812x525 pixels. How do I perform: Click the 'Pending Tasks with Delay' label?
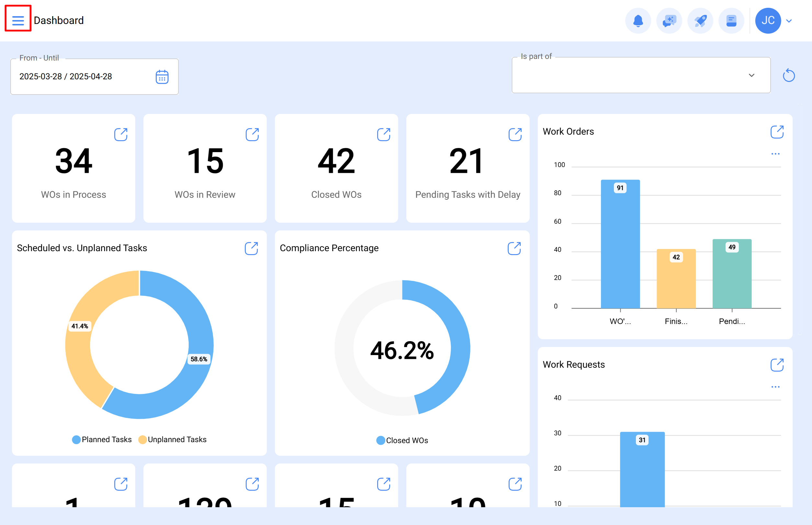coord(468,195)
